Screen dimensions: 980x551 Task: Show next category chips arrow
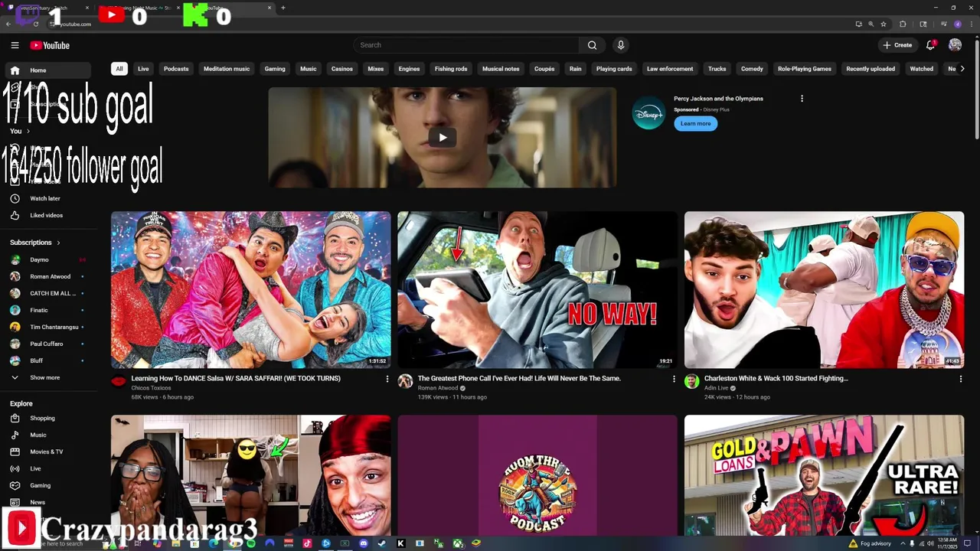click(962, 69)
